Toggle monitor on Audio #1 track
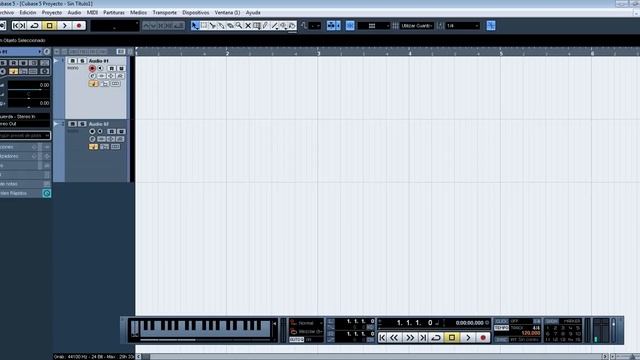 click(x=100, y=69)
